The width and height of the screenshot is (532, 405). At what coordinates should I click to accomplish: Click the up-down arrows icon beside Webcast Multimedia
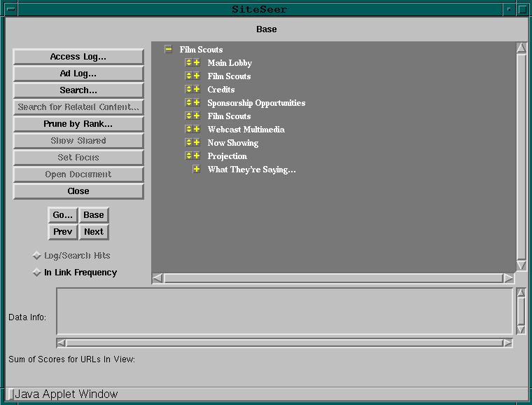coord(188,129)
